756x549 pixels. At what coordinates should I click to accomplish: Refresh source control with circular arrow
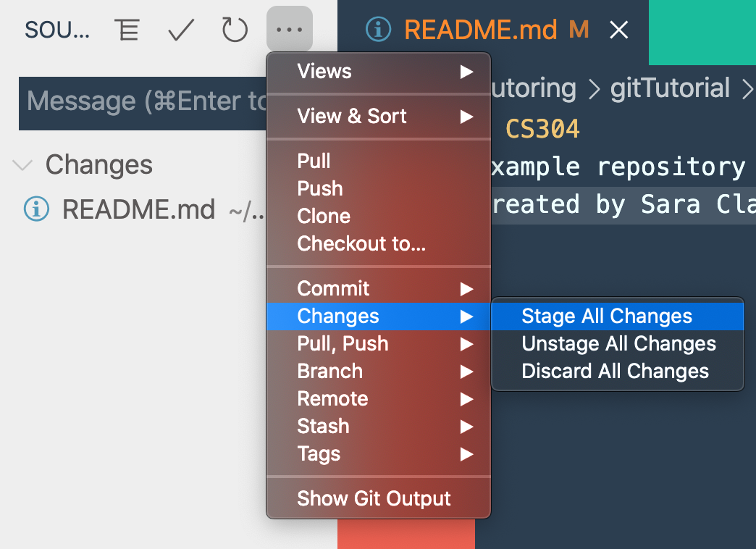pyautogui.click(x=235, y=30)
